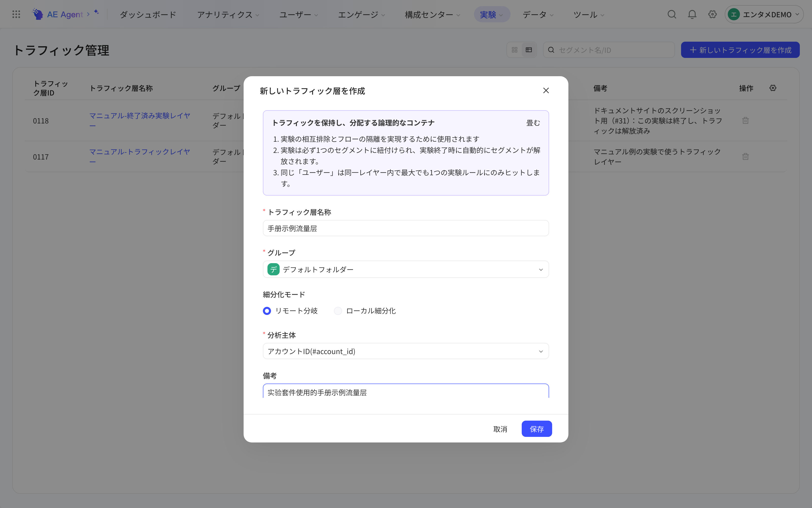
Task: Click 新しいトラフィック層を作成 button
Action: pos(740,50)
